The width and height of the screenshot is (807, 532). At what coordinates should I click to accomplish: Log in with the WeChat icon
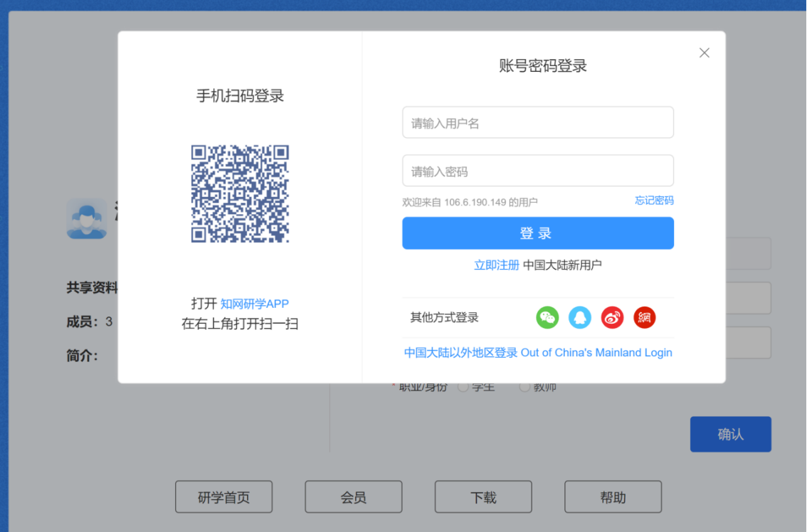click(547, 317)
